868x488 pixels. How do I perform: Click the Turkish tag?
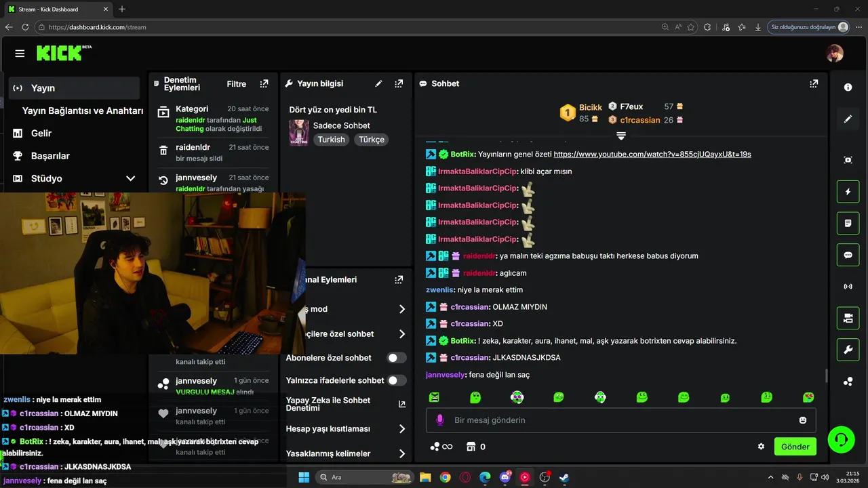click(332, 140)
